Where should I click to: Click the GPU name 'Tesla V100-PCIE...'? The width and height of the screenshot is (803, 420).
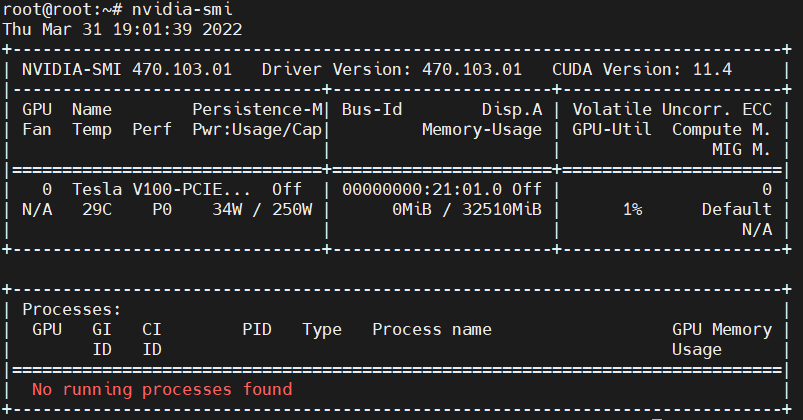161,190
